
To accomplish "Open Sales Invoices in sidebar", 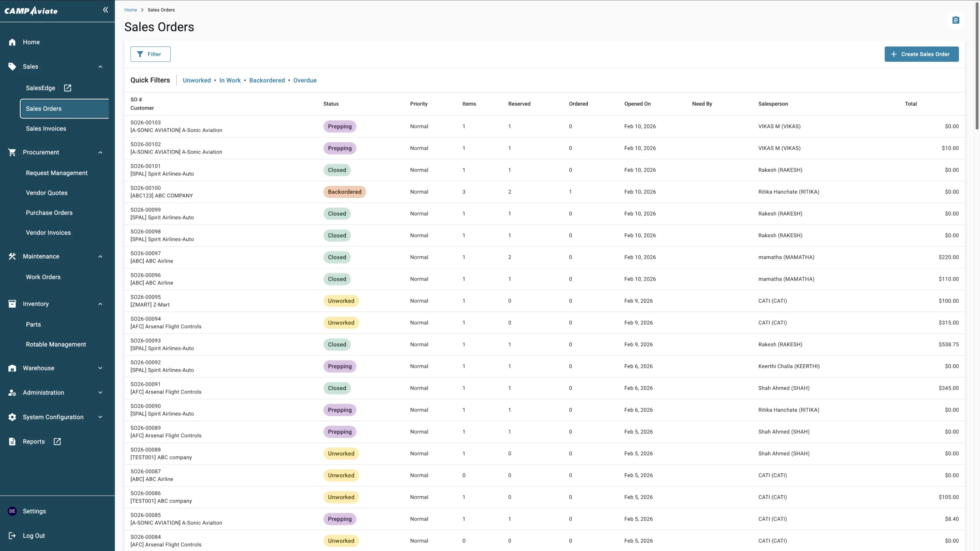I will click(46, 129).
